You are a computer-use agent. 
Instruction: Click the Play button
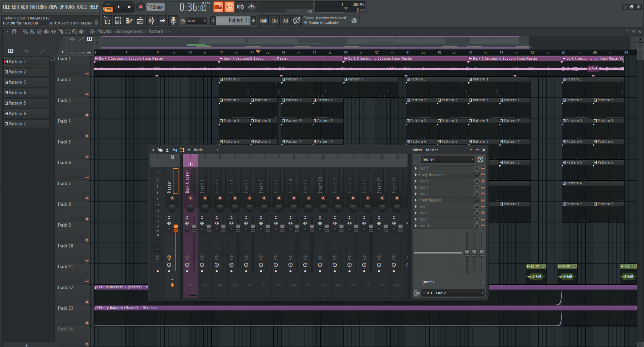[x=118, y=7]
